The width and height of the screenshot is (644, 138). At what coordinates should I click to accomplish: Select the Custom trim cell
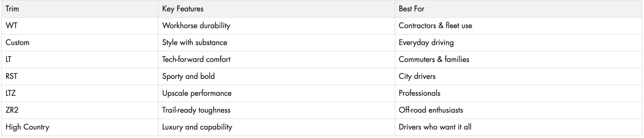coord(18,42)
